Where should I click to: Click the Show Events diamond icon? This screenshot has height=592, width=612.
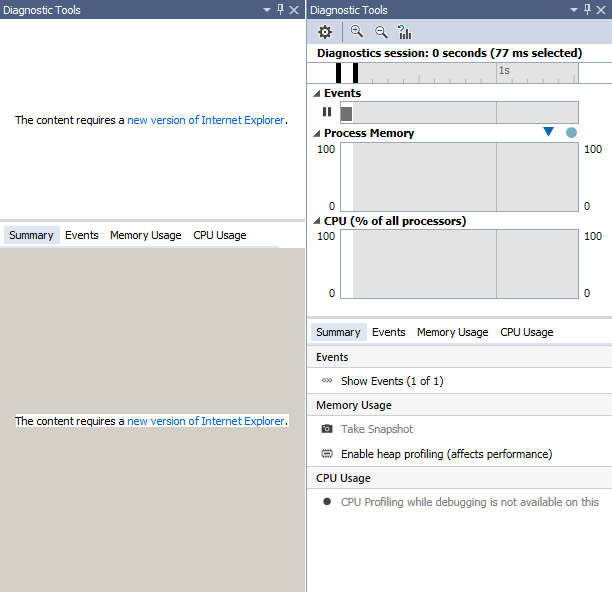[x=327, y=381]
